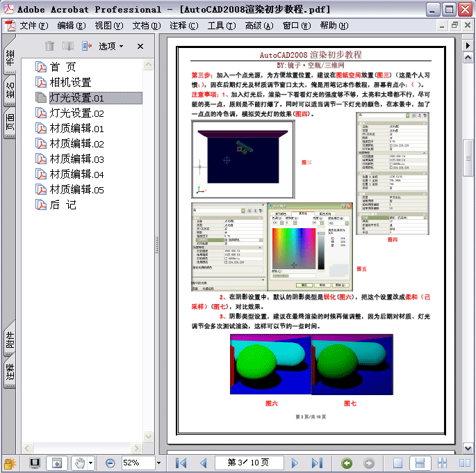Zoom out with the minus icon
This screenshot has height=473, width=476.
[110, 463]
